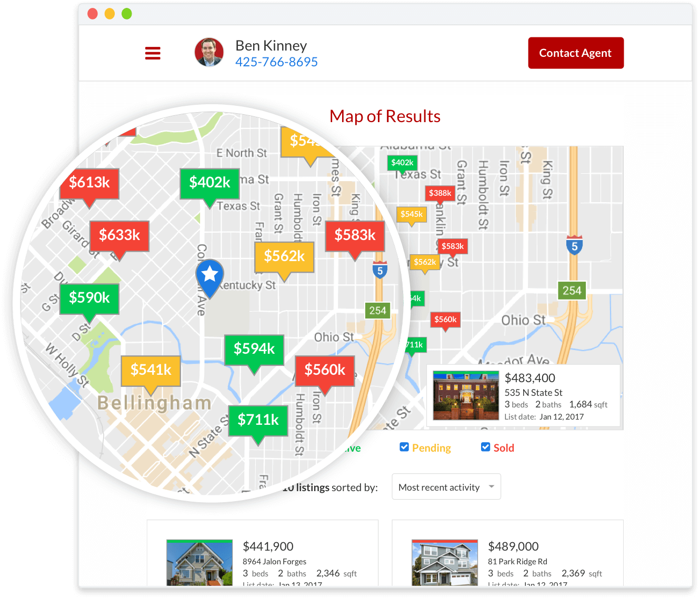Toggle the Sold listings checkbox
Viewport: 700px width, 598px height.
pyautogui.click(x=485, y=447)
